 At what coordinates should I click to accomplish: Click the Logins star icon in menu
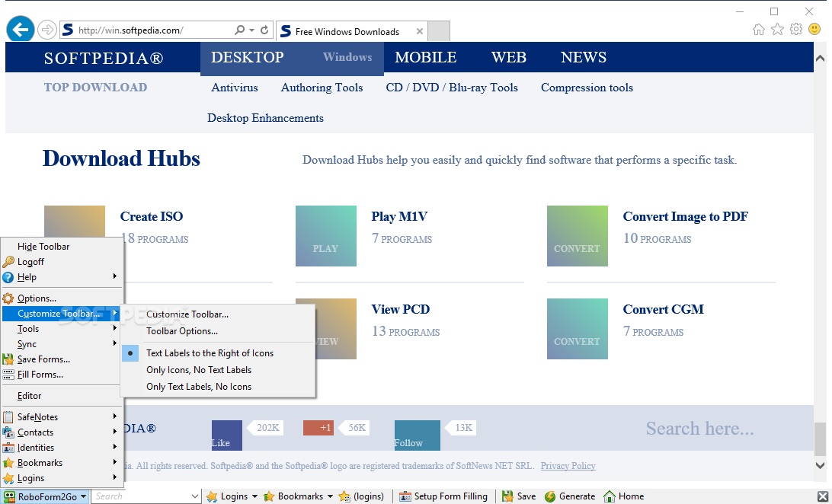click(x=8, y=479)
